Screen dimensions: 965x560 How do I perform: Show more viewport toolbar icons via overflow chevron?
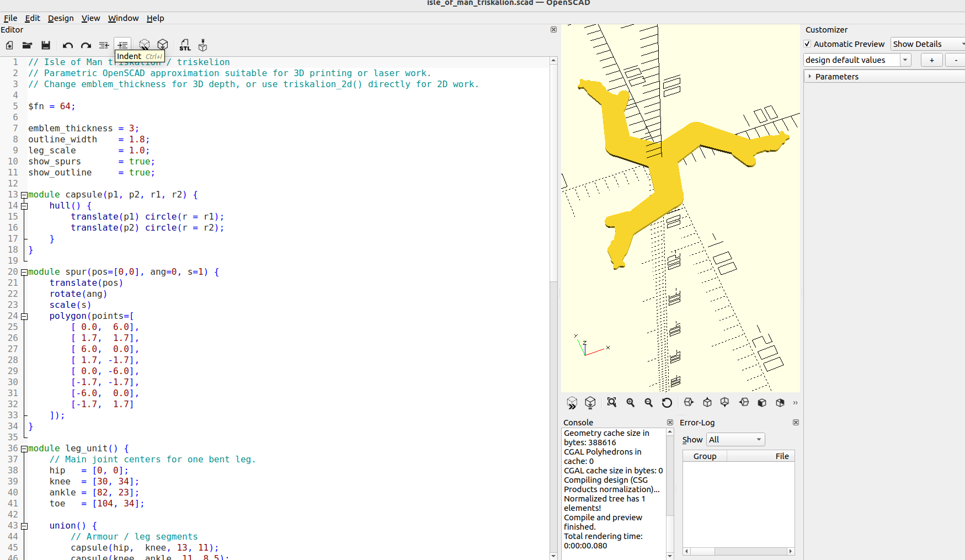click(795, 403)
